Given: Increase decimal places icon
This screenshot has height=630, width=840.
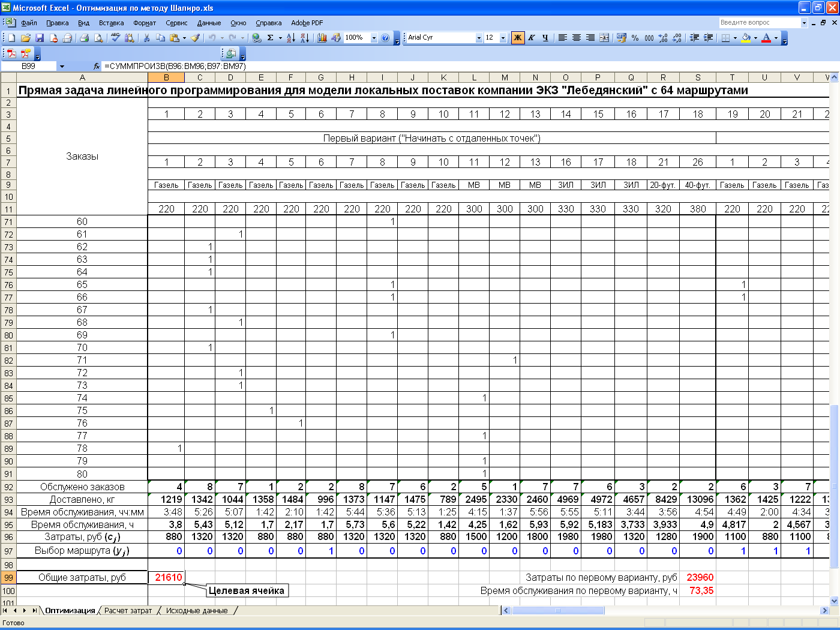Looking at the screenshot, I should pos(663,38).
